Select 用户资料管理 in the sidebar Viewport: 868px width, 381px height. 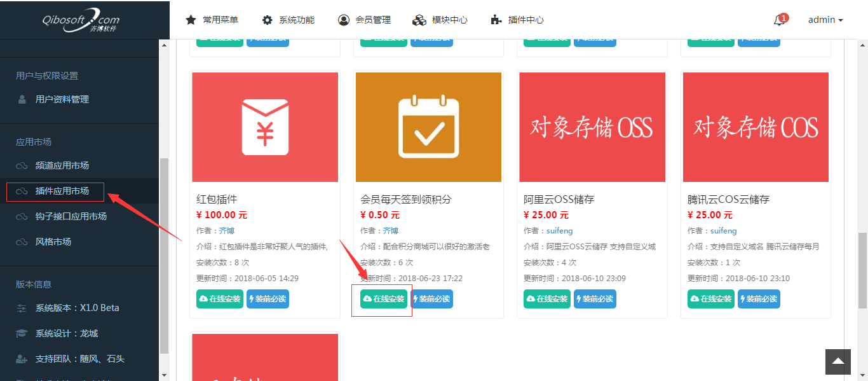coord(62,99)
